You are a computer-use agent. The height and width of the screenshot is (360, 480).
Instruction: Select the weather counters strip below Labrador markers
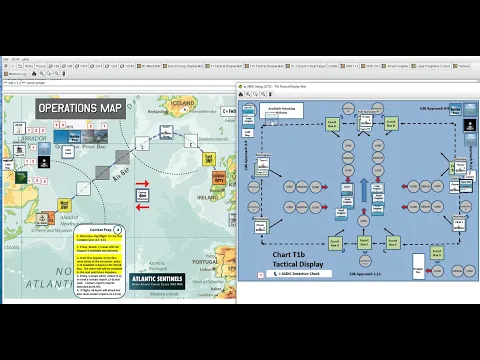pyautogui.click(x=81, y=137)
